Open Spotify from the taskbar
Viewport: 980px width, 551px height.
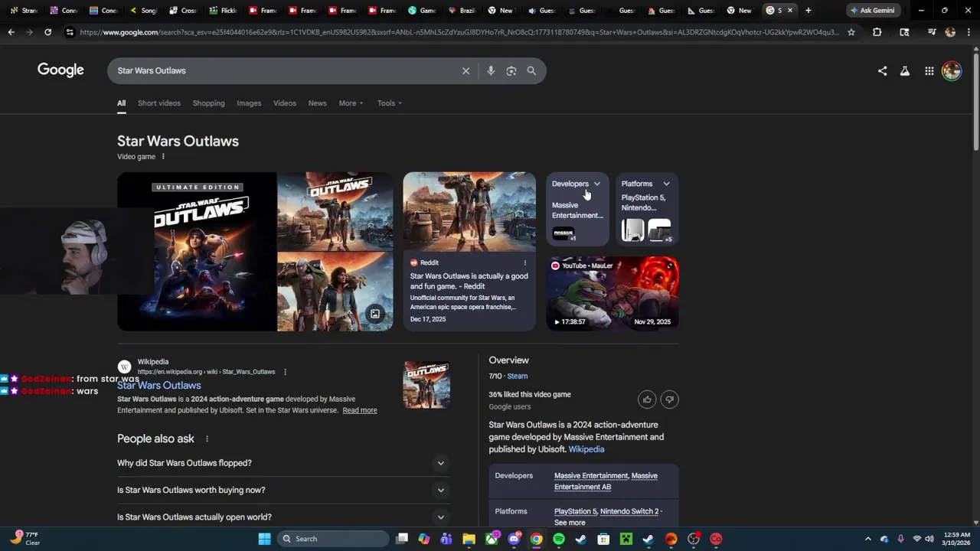(x=559, y=539)
